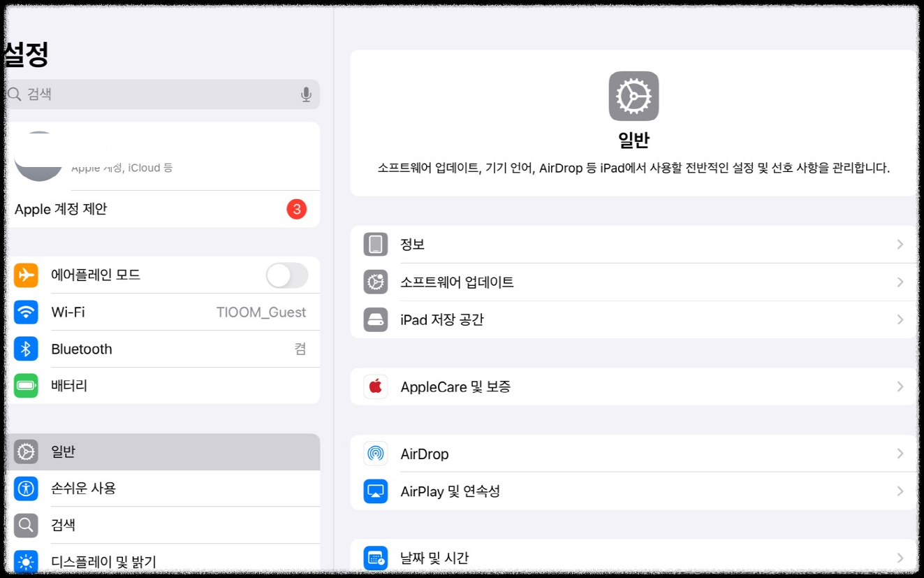Enable 에어플레인 모드 with its switch

pyautogui.click(x=287, y=275)
